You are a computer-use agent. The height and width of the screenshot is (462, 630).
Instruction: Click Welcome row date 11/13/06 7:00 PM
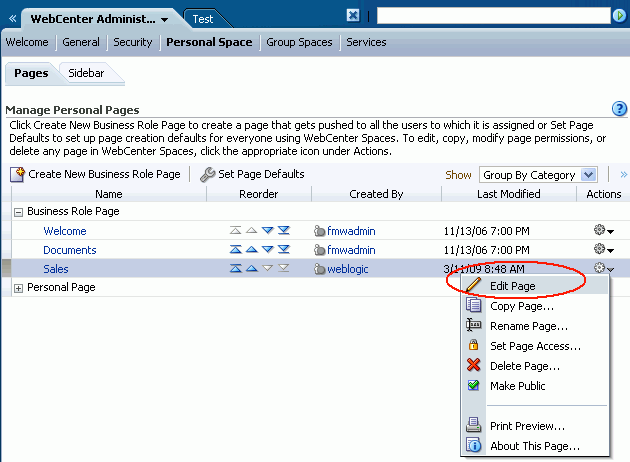tap(487, 231)
